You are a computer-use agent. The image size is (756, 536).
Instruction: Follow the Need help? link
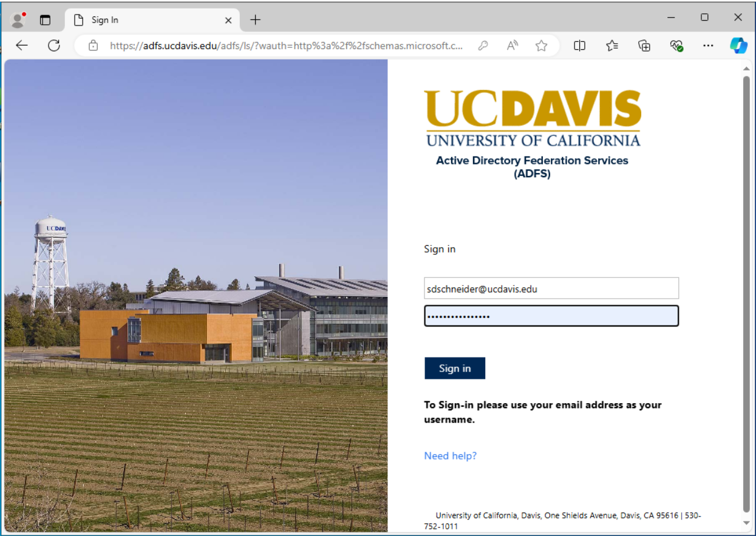[450, 456]
